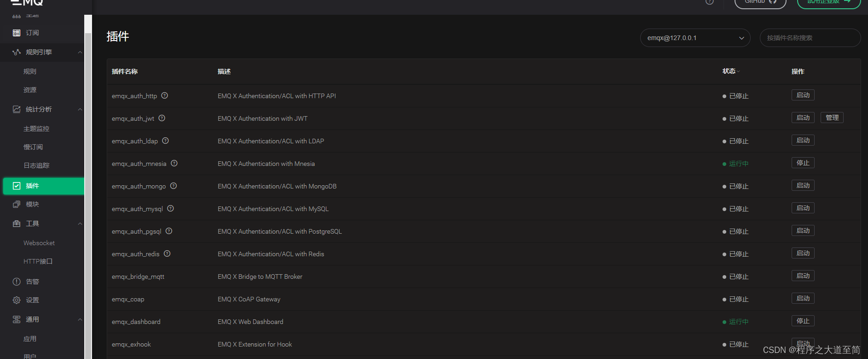Open 慢订阅 menu item
This screenshot has width=868, height=359.
33,147
